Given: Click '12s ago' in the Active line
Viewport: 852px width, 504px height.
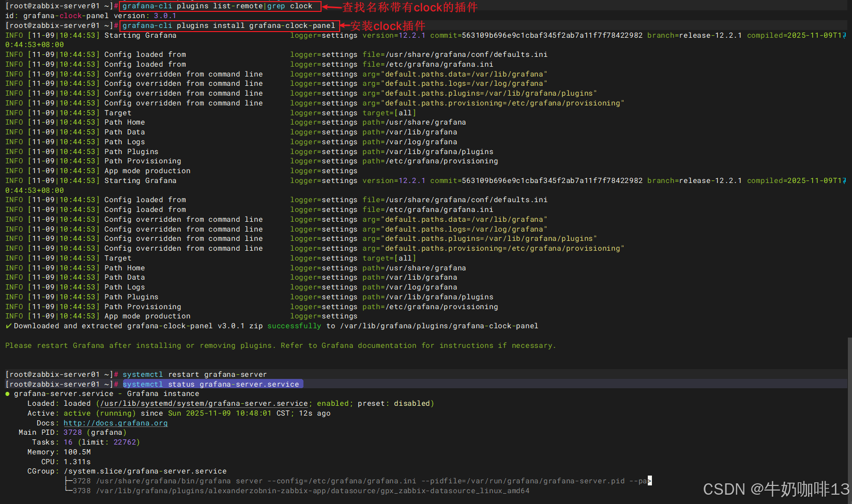Looking at the screenshot, I should pyautogui.click(x=315, y=413).
